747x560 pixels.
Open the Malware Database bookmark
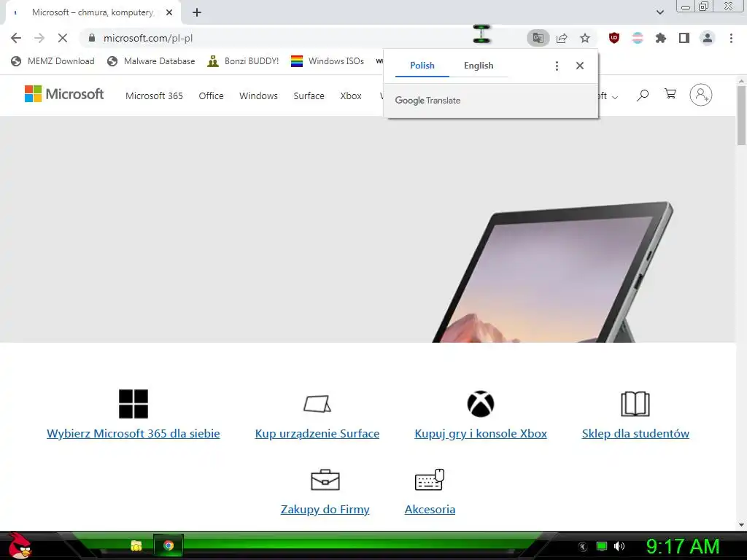click(152, 61)
